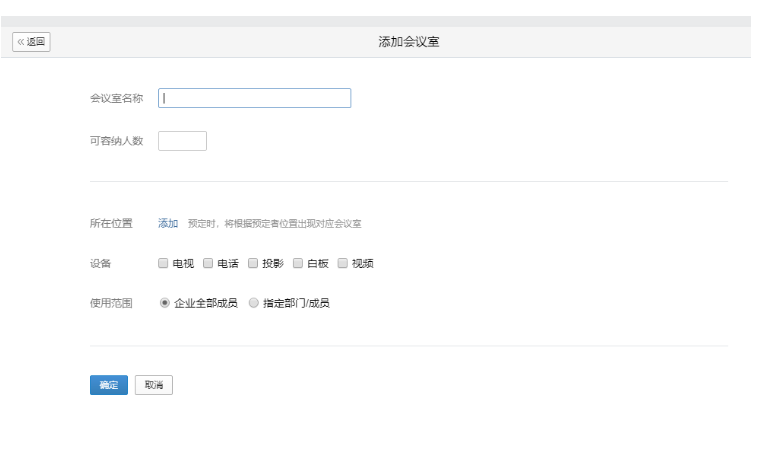This screenshot has width=772, height=465.
Task: Click the 取消 cancel button
Action: pos(153,385)
